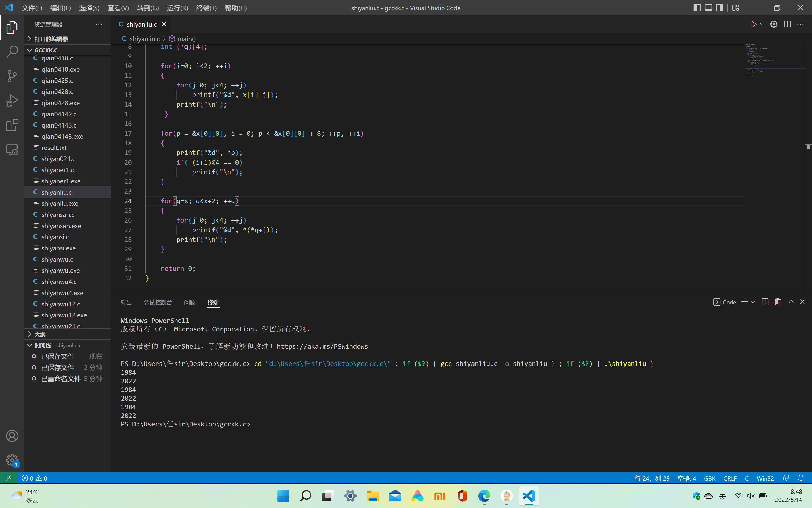Click the editor settings gear icon
Viewport: 812px width, 508px height.
774,24
